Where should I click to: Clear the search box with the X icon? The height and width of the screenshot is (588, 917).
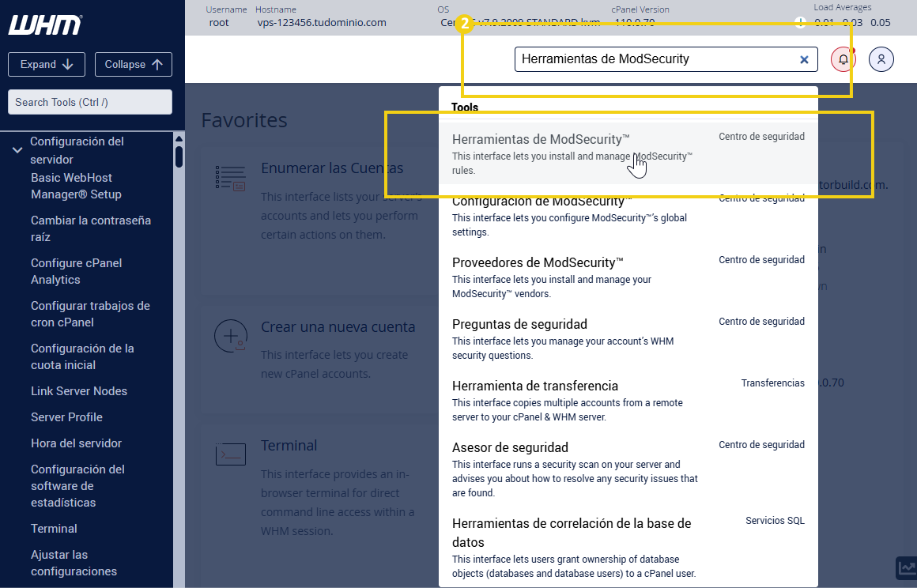[x=804, y=59]
